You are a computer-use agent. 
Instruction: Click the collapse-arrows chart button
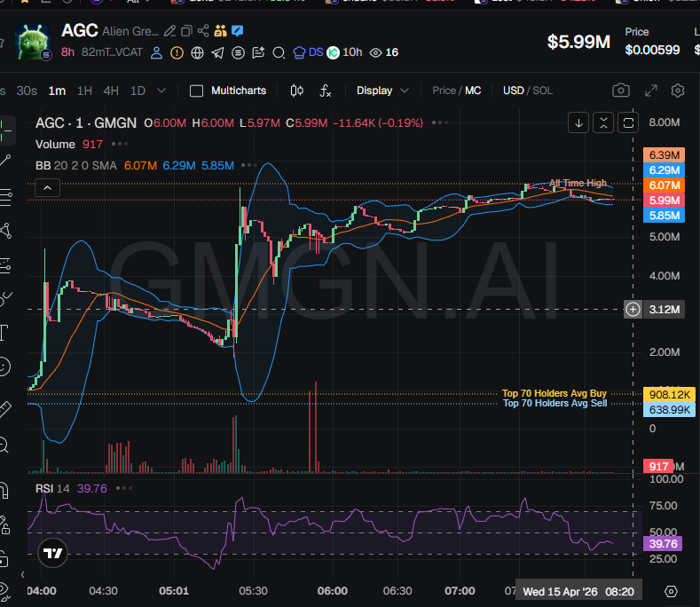click(603, 122)
